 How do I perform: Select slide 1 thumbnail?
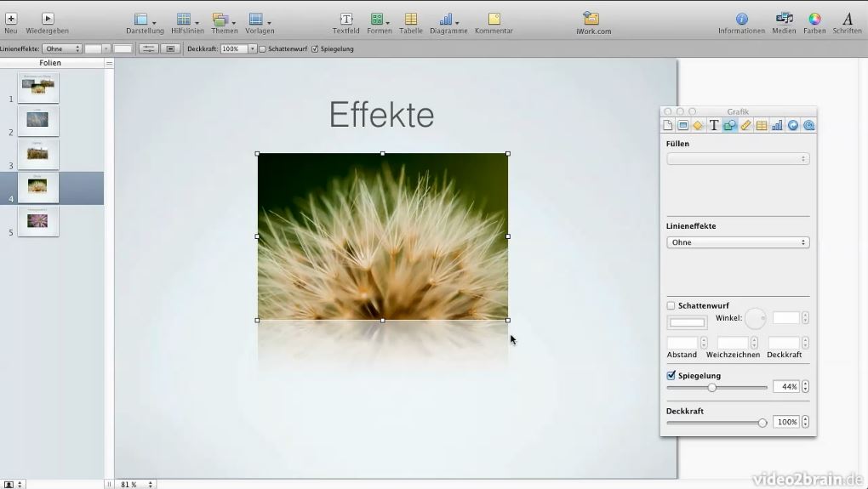click(x=38, y=88)
